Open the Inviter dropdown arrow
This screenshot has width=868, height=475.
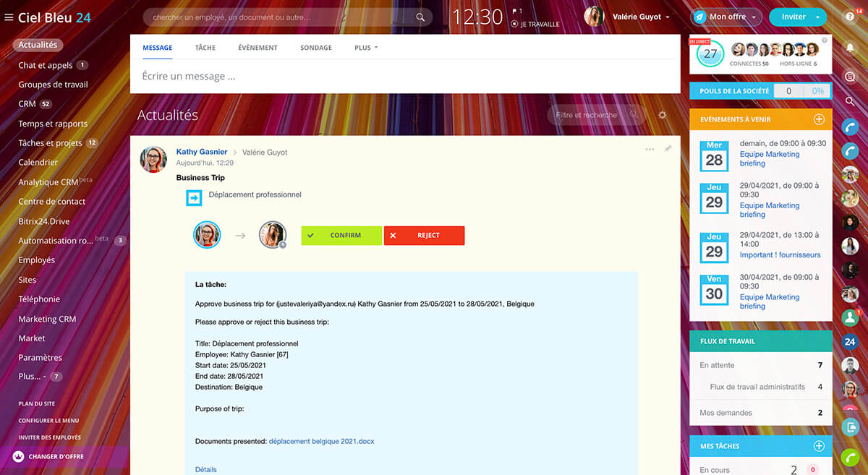pyautogui.click(x=817, y=17)
